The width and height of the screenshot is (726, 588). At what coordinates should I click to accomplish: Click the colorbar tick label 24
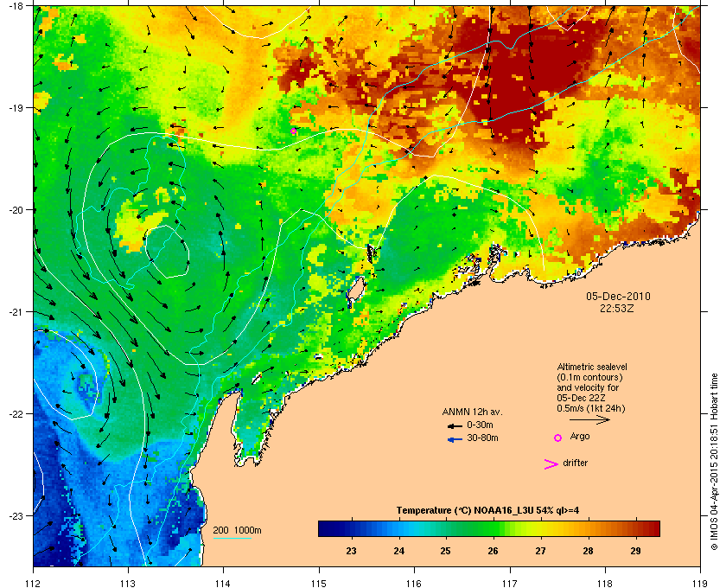tap(398, 551)
